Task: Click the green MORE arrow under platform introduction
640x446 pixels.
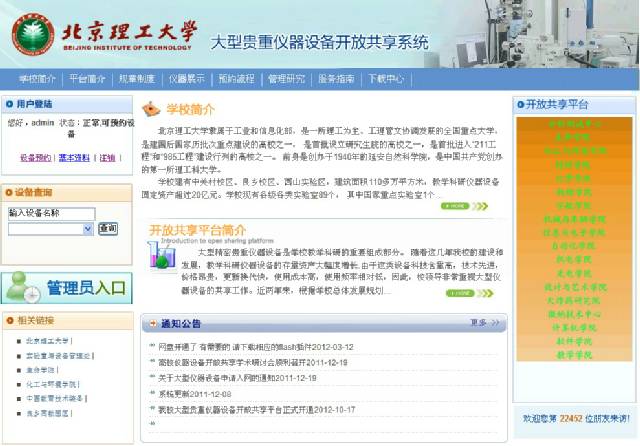Action: tap(456, 293)
